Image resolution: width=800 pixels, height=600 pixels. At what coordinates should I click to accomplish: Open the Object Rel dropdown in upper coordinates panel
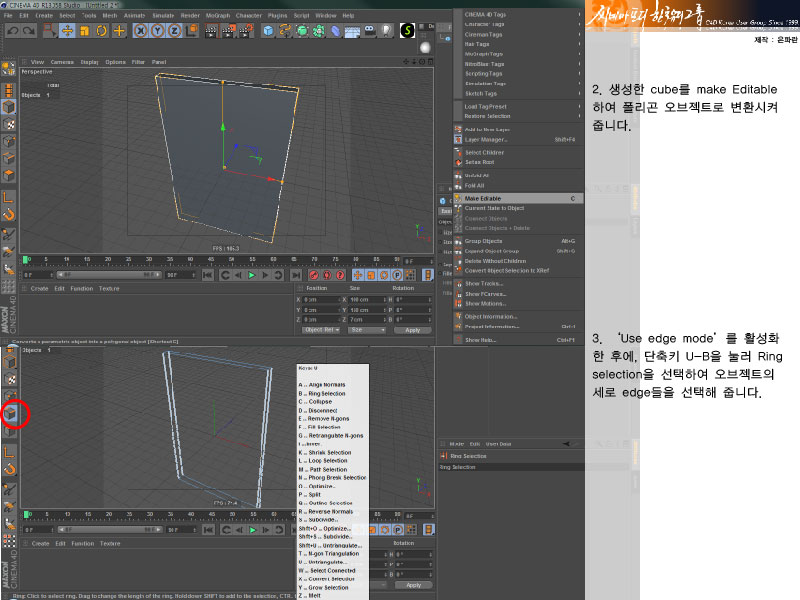[x=320, y=329]
